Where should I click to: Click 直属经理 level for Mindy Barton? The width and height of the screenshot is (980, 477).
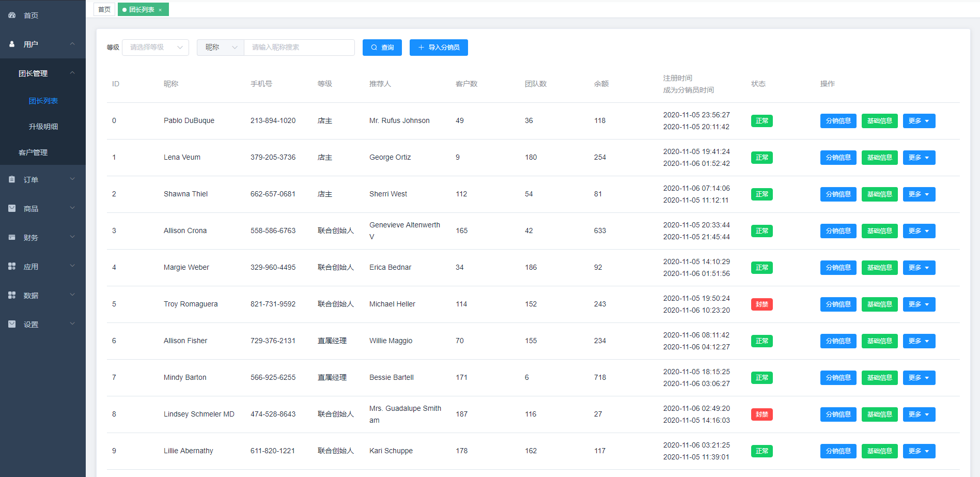[332, 377]
